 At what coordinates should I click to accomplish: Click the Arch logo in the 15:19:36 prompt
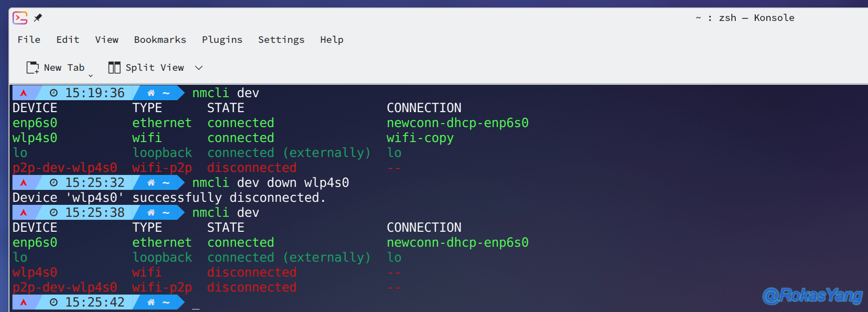point(23,93)
